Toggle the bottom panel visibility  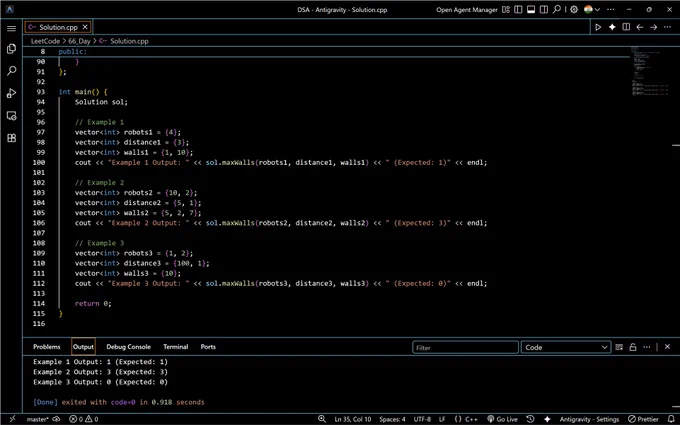tap(531, 10)
